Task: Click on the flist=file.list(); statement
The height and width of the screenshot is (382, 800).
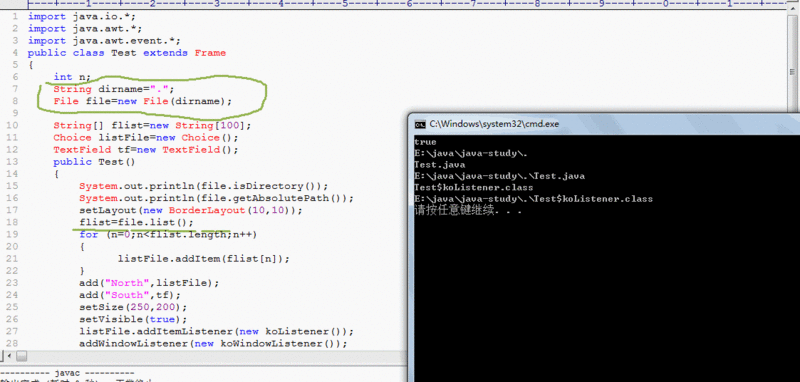Action: click(x=136, y=222)
